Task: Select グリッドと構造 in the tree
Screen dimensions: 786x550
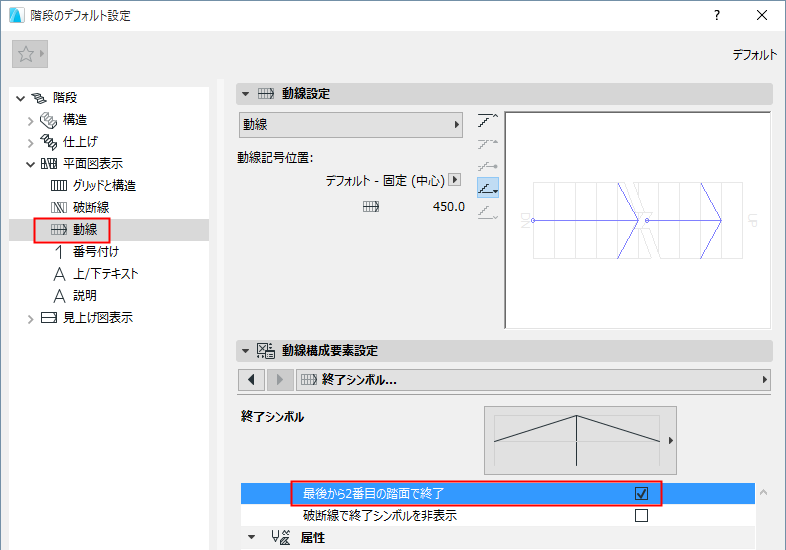Action: pyautogui.click(x=104, y=186)
